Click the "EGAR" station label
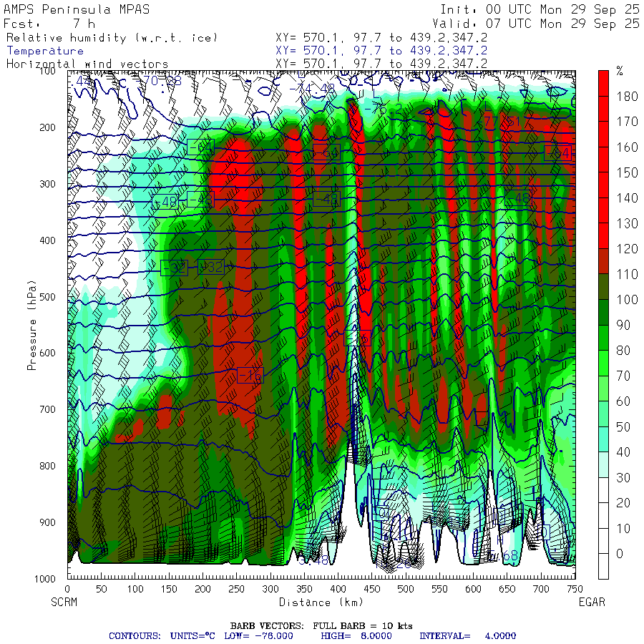Screen dimensions: 644x644 click(x=592, y=602)
